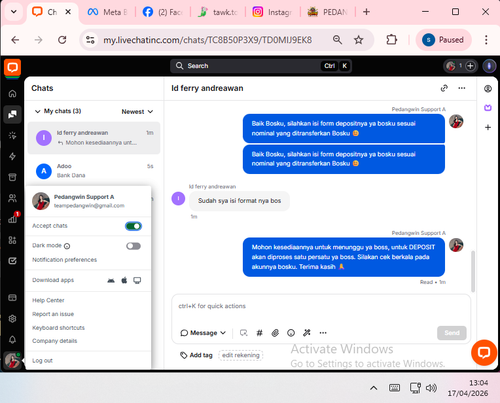Image resolution: width=500 pixels, height=403 pixels.
Task: Open the chat header three-dots menu
Action: pos(462,88)
